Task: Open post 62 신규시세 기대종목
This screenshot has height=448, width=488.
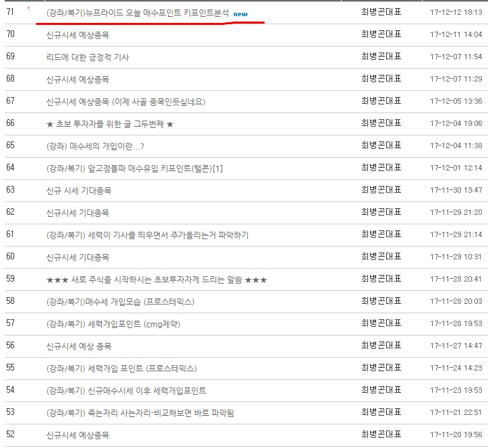Action: click(78, 213)
